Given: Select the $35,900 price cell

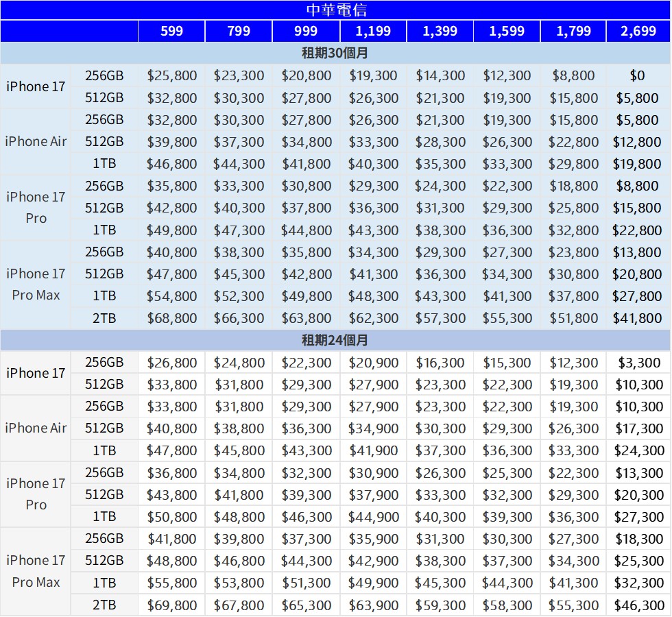Looking at the screenshot, I should (x=373, y=539).
